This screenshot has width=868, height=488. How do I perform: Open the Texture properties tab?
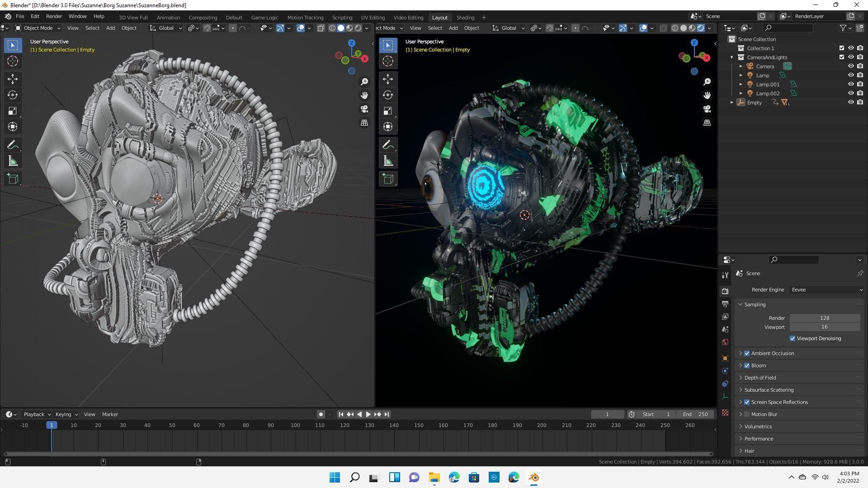[725, 413]
